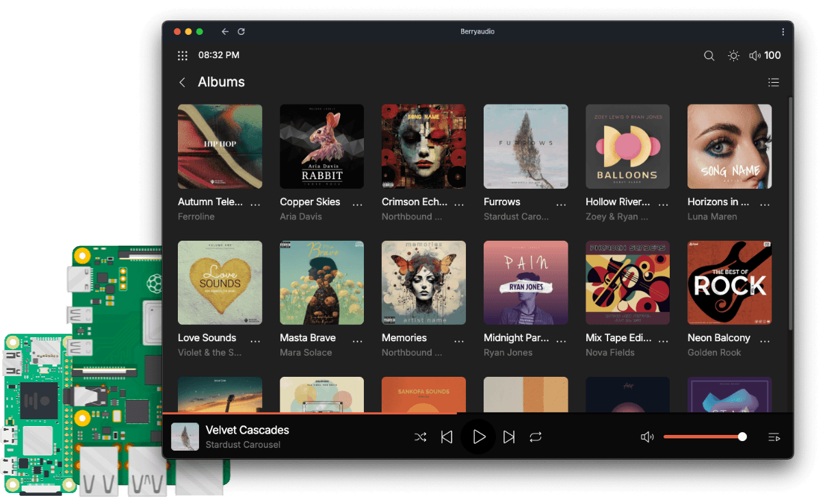
Task: Open the play queue icon
Action: [774, 436]
